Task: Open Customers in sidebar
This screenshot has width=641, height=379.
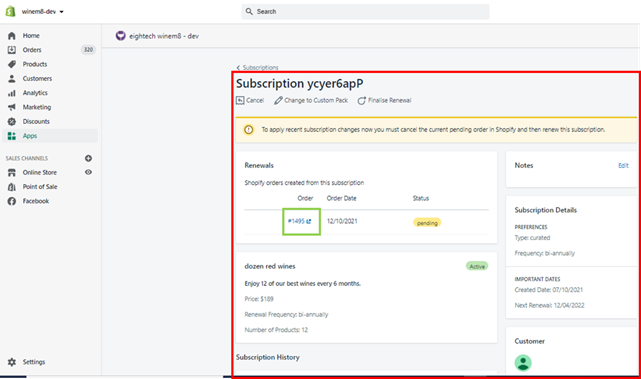Action: [37, 78]
